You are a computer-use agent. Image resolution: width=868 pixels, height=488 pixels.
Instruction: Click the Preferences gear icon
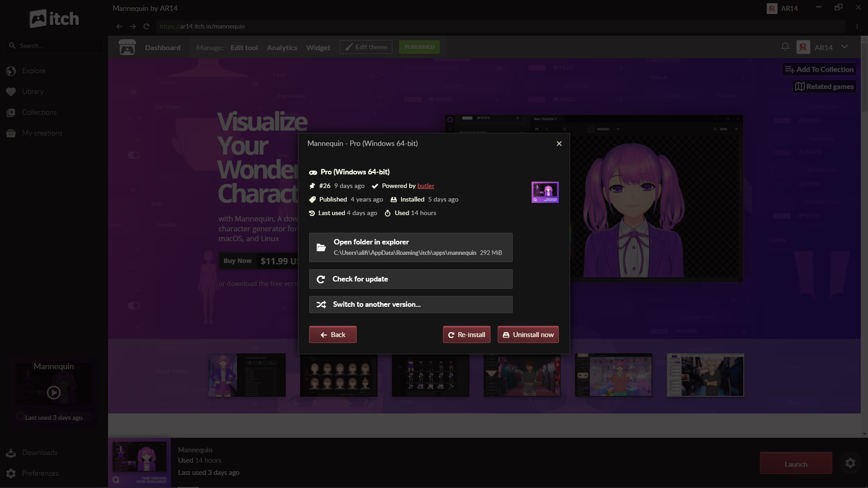11,474
